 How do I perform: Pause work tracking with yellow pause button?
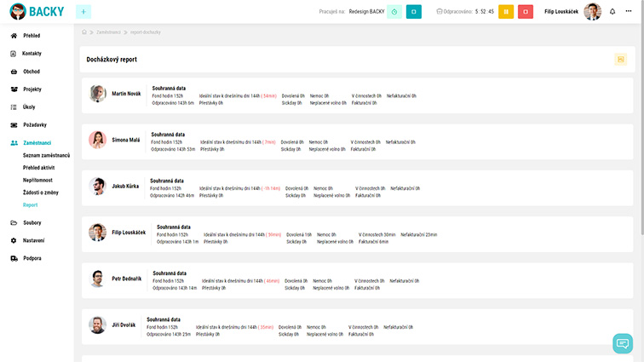tap(505, 12)
